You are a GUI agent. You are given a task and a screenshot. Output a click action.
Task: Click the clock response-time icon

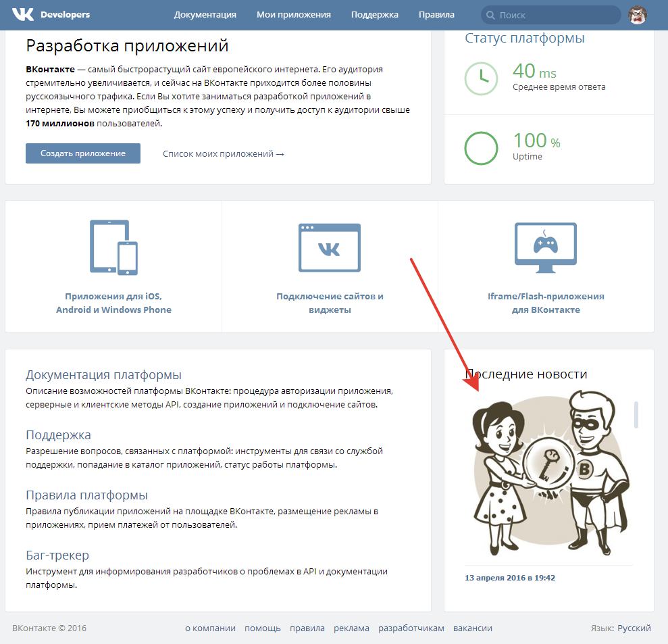click(481, 78)
